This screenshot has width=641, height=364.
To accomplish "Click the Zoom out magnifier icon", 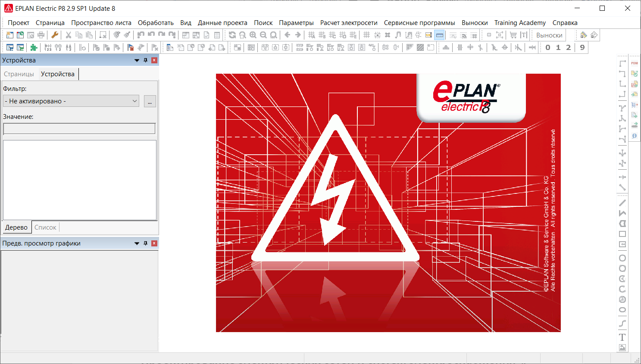I will pyautogui.click(x=263, y=35).
